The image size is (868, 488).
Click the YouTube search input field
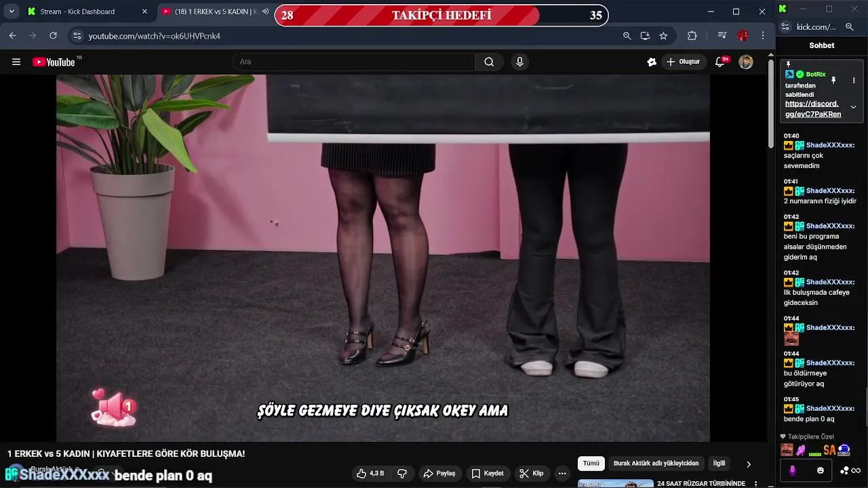coord(354,62)
